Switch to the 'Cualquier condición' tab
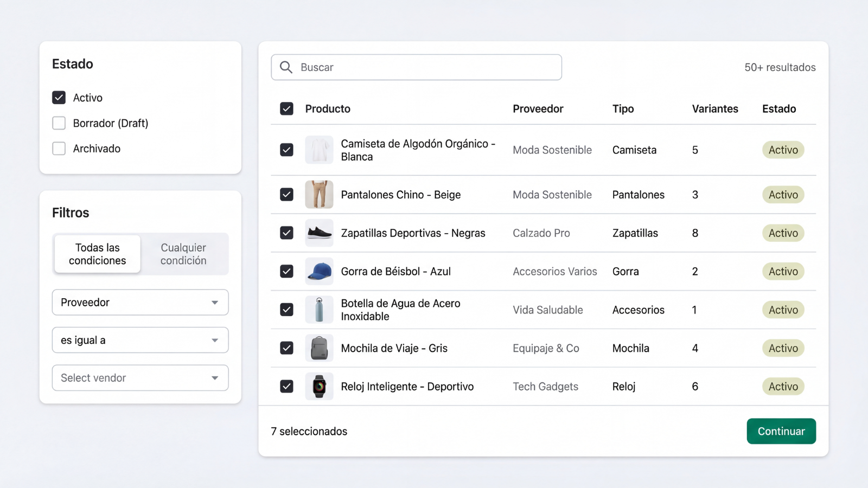The width and height of the screenshot is (868, 488). point(183,254)
